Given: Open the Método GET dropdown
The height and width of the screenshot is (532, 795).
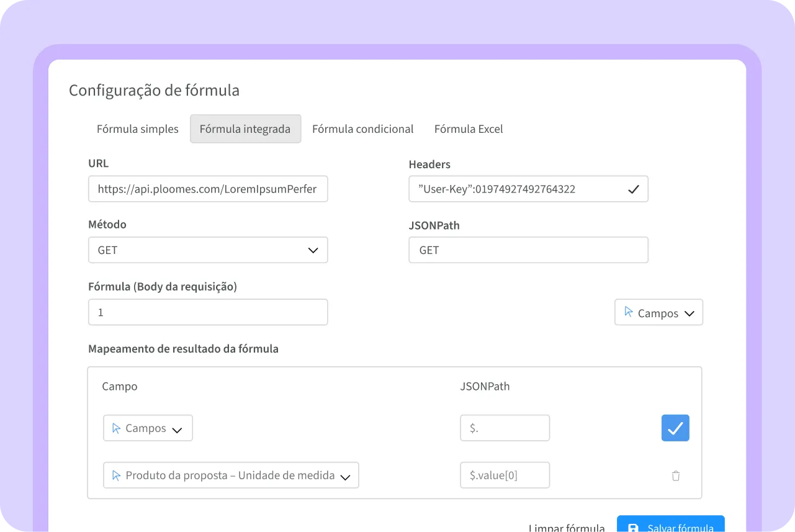Looking at the screenshot, I should point(208,250).
